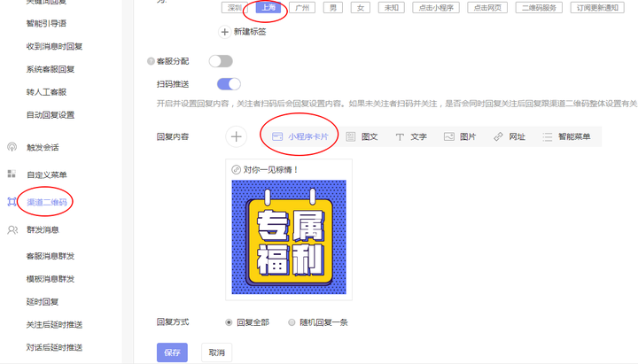Select the 男 tag
The width and height of the screenshot is (638, 364).
333,8
